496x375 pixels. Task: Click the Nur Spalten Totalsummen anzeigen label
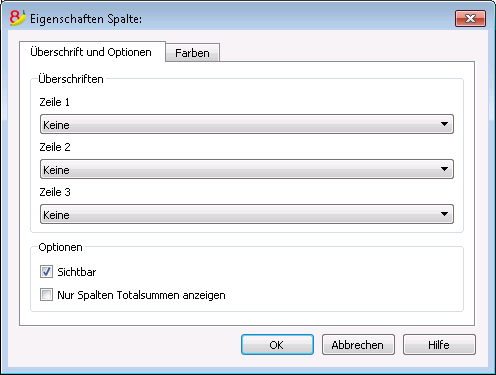(x=141, y=295)
